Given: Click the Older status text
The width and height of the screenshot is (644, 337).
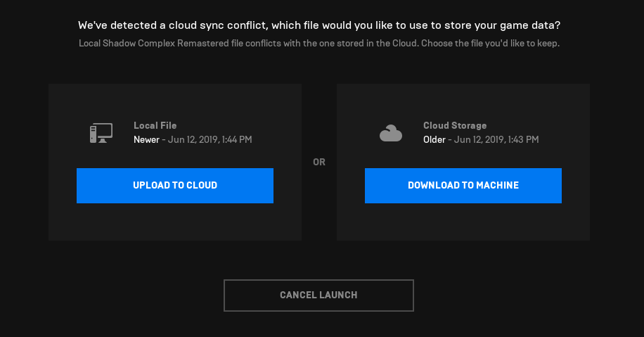Looking at the screenshot, I should tap(434, 140).
